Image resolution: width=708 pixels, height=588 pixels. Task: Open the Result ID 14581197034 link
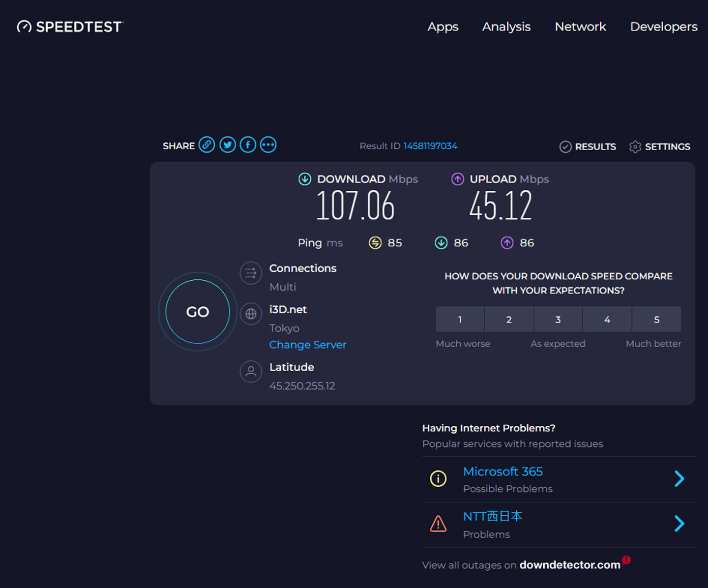(x=430, y=146)
